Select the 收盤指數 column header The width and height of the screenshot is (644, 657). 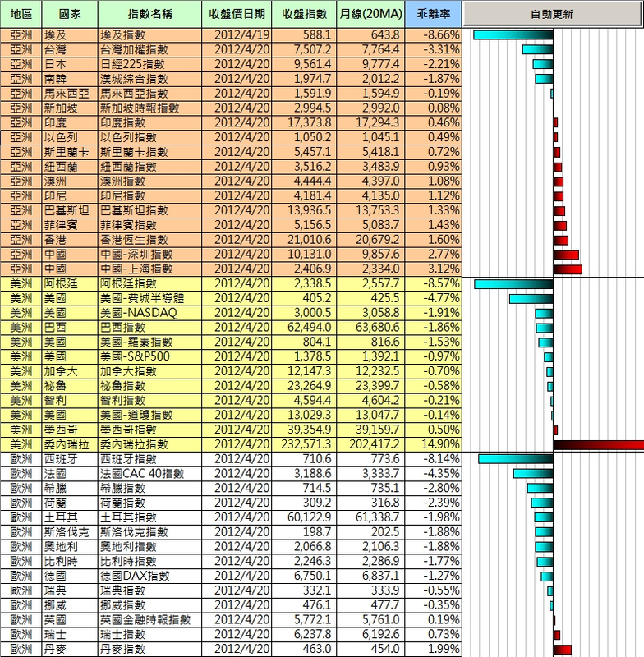tap(304, 14)
